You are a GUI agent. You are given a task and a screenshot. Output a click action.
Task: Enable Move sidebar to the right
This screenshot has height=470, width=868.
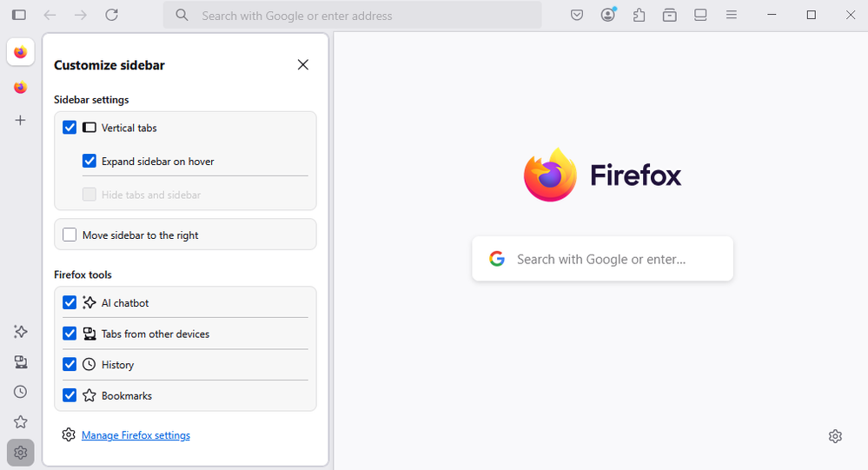pyautogui.click(x=70, y=235)
